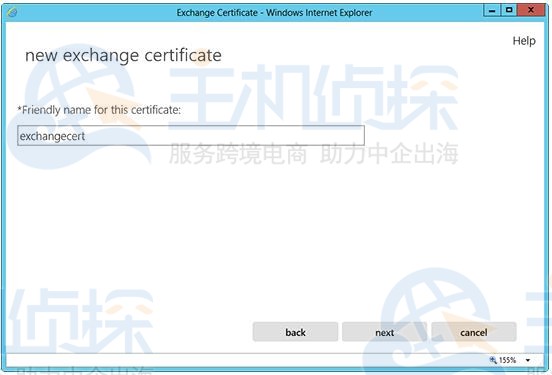Viewport: 552px width, 375px height.
Task: Click the 'Friendly name for this certificate' label
Action: [x=99, y=110]
